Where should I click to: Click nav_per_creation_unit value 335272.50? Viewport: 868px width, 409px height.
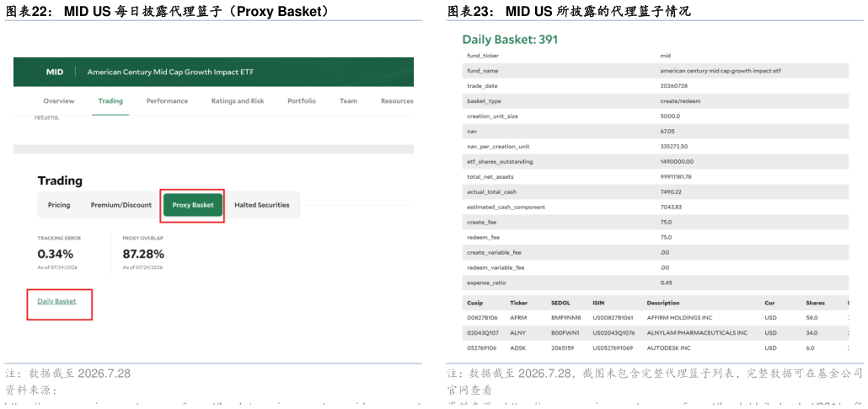(x=673, y=146)
